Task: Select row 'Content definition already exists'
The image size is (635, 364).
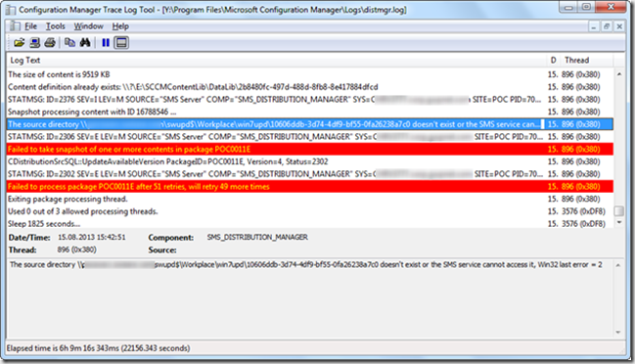Action: (x=310, y=87)
